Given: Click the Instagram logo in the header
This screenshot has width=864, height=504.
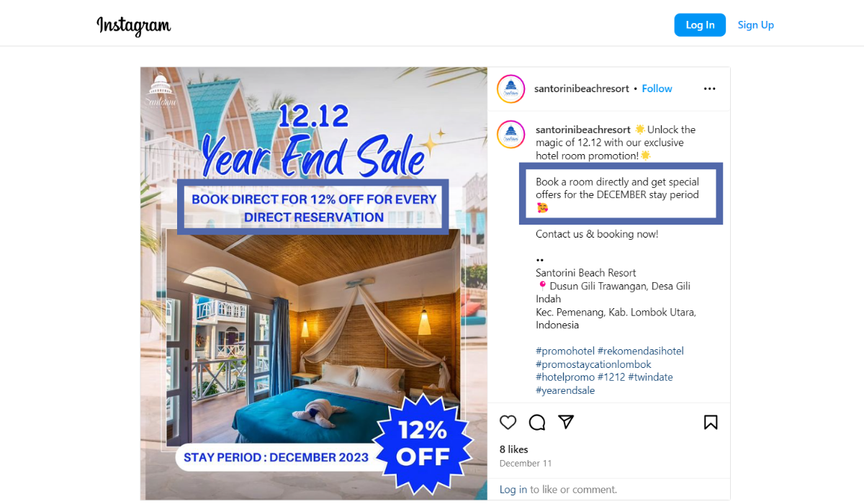Looking at the screenshot, I should 134,26.
